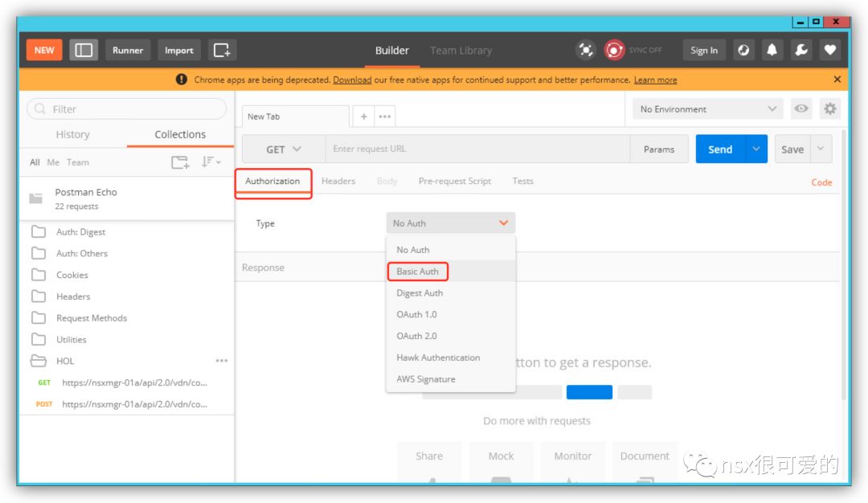868x503 pixels.
Task: Click the new collection folder icon
Action: tap(180, 162)
